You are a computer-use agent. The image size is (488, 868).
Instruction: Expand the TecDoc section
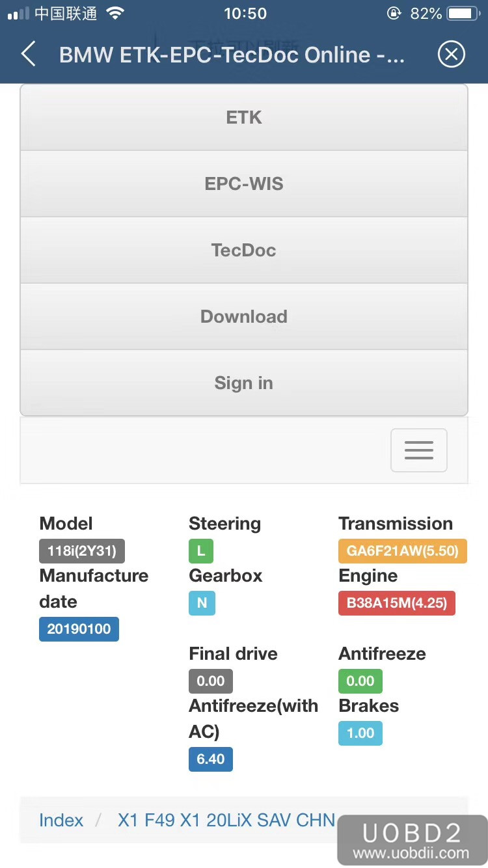[244, 250]
